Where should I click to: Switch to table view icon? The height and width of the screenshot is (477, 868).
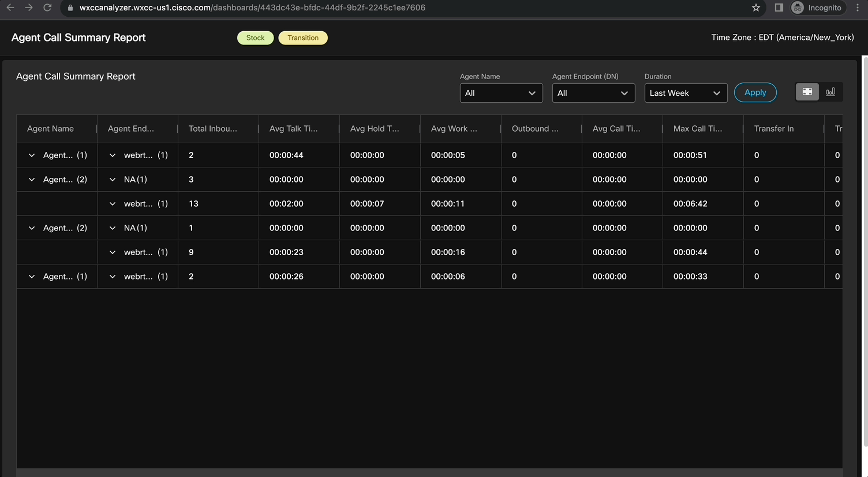(x=807, y=92)
